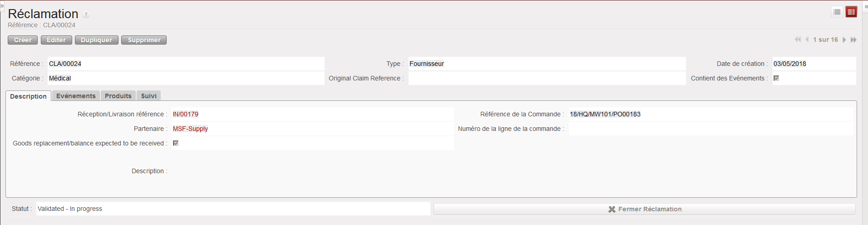Open the IN/00179 reception link
This screenshot has width=868, height=225.
point(186,114)
